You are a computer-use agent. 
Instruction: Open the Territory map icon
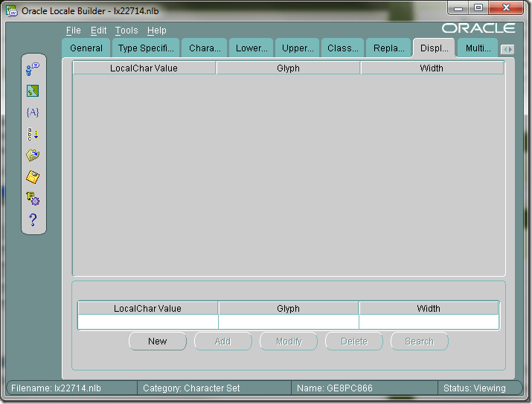tap(33, 91)
